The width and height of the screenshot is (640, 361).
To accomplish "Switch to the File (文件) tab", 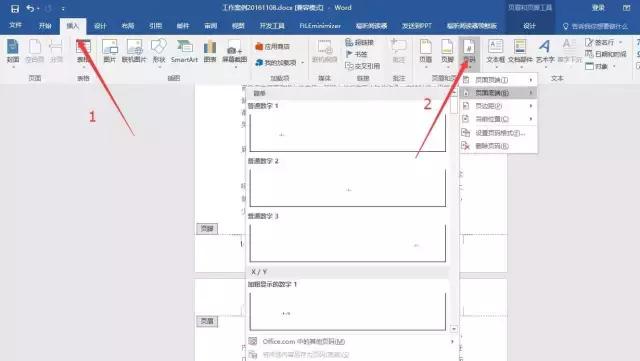I will 15,25.
